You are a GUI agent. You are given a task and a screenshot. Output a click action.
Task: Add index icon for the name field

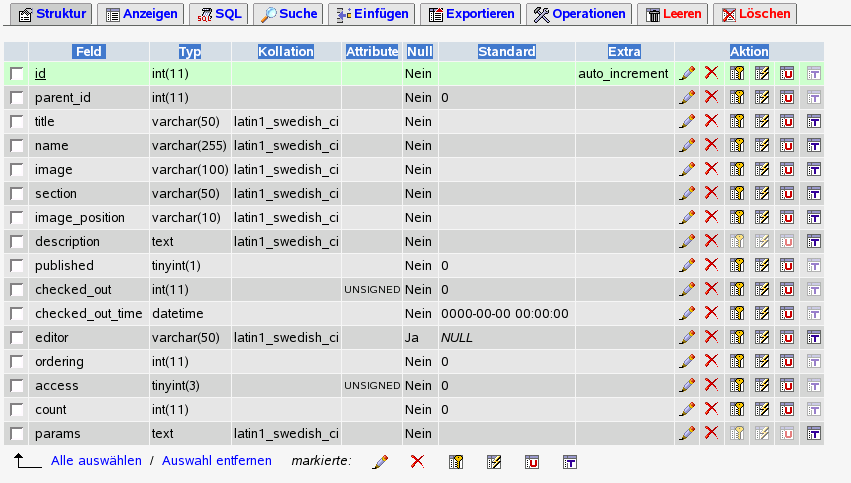[762, 145]
